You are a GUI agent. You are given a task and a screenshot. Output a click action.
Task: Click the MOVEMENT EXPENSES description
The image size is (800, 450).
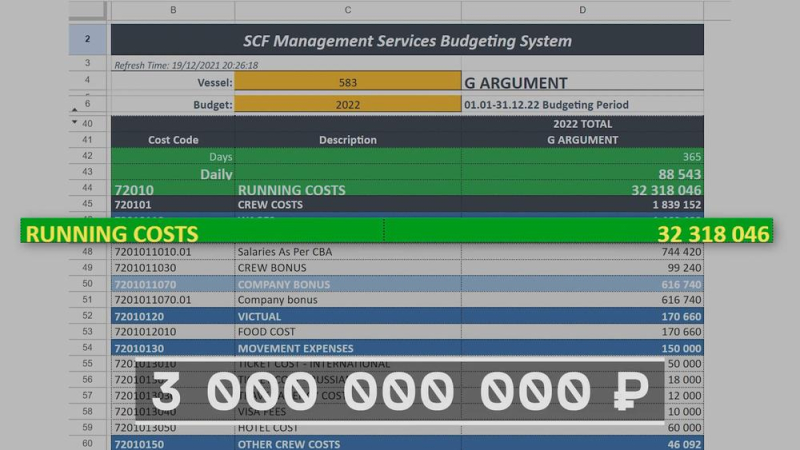295,348
